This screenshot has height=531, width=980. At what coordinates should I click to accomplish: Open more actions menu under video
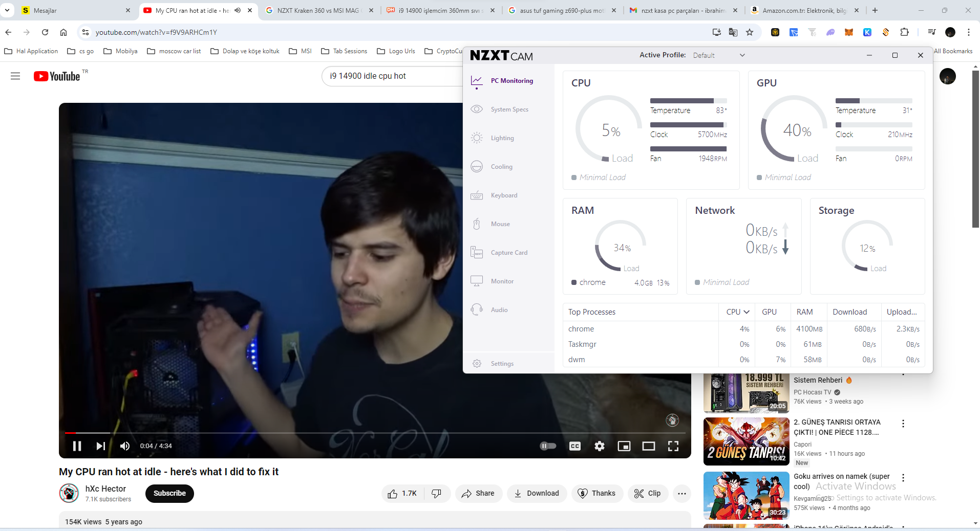tap(682, 494)
